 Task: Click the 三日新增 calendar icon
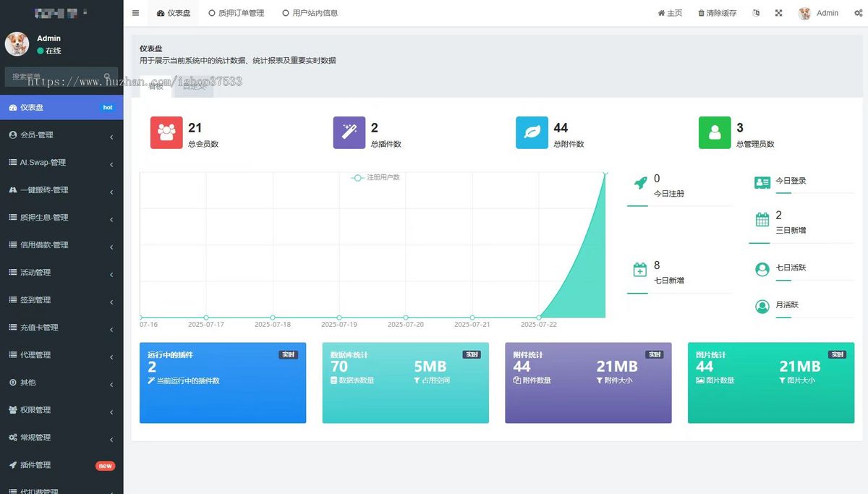(762, 220)
